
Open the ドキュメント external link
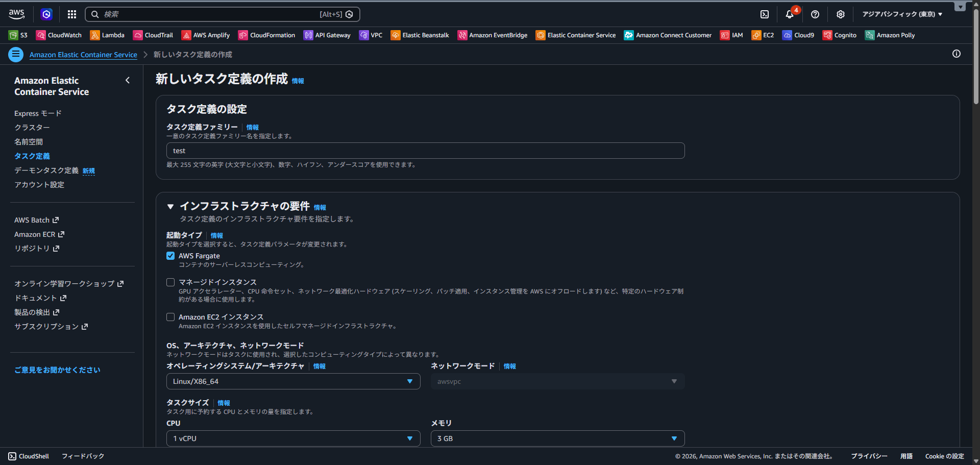pos(40,298)
